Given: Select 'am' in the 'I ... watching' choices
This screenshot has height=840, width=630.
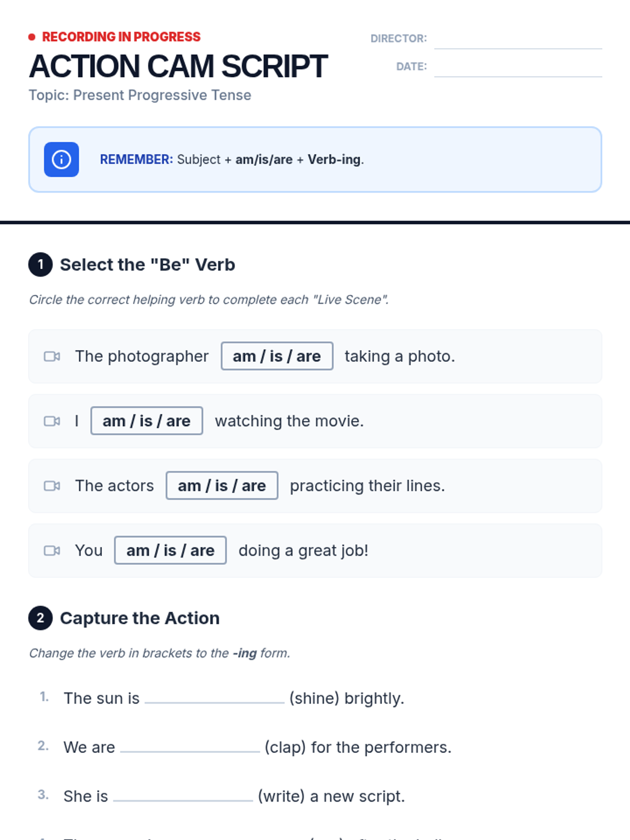Looking at the screenshot, I should 114,421.
